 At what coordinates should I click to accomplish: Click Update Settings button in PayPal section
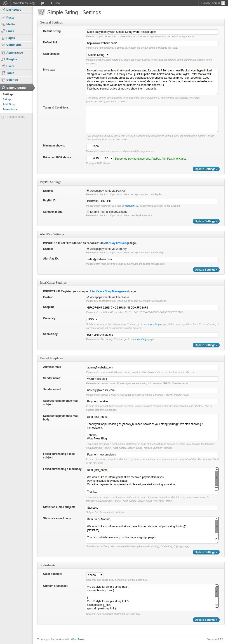pyautogui.click(x=206, y=221)
